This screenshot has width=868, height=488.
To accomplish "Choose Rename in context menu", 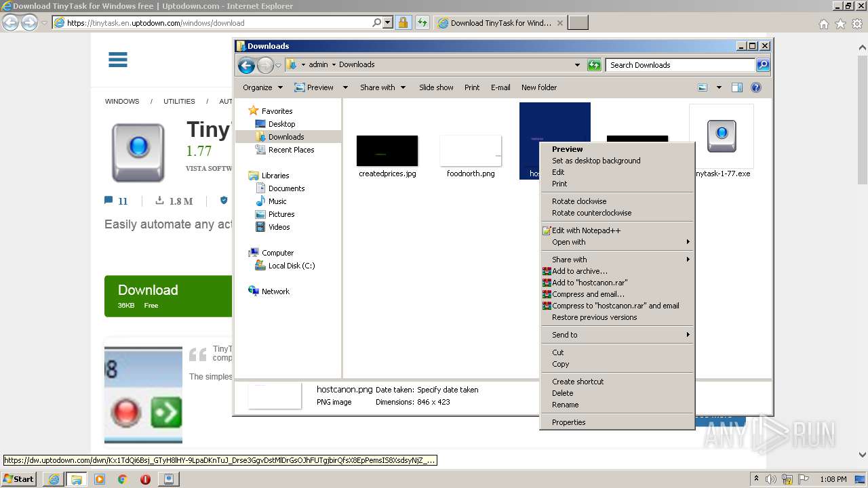I will point(617,405).
